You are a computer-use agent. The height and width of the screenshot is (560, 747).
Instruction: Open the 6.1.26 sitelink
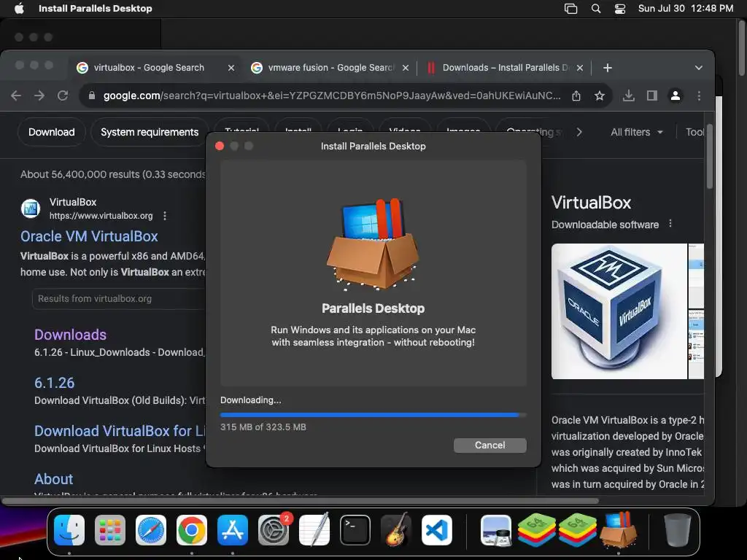point(54,383)
